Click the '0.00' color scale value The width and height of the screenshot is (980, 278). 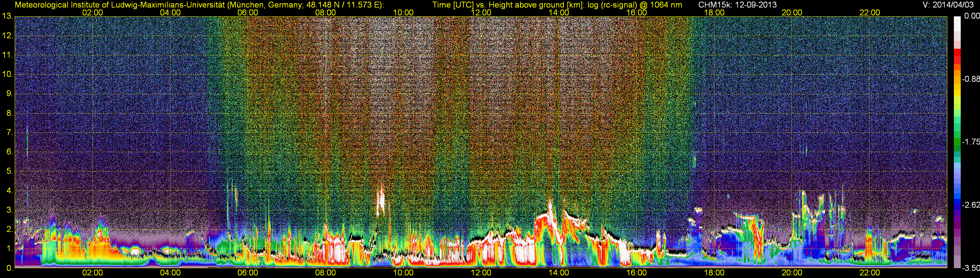(x=972, y=16)
